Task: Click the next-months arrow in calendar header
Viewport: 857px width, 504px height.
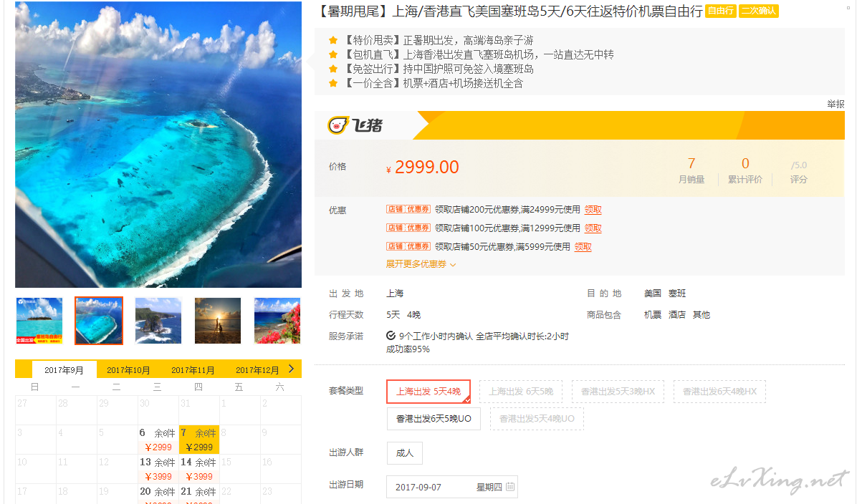Action: click(x=292, y=369)
